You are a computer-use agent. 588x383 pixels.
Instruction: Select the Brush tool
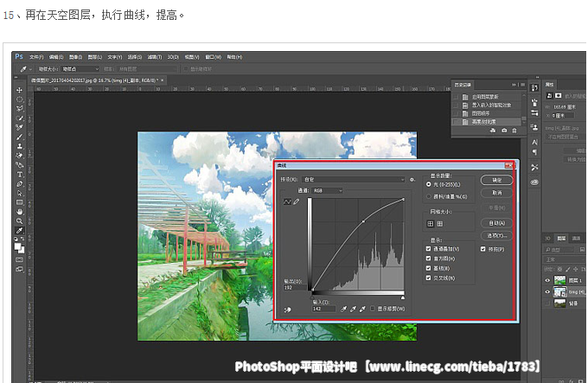coord(20,137)
